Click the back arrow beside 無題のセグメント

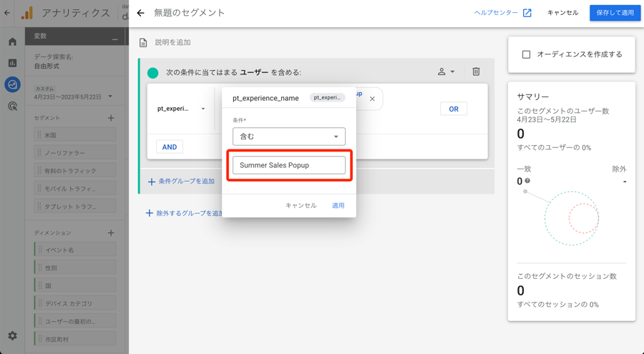(x=140, y=13)
